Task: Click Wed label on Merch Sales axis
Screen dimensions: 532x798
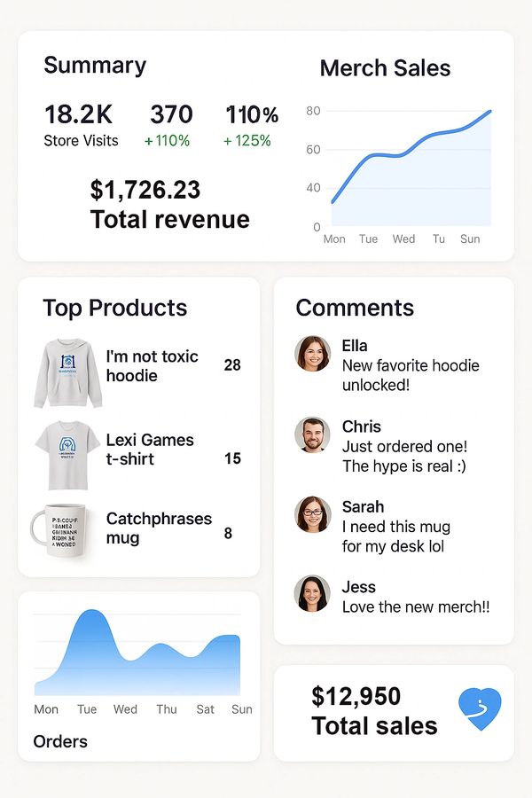Action: (x=403, y=239)
